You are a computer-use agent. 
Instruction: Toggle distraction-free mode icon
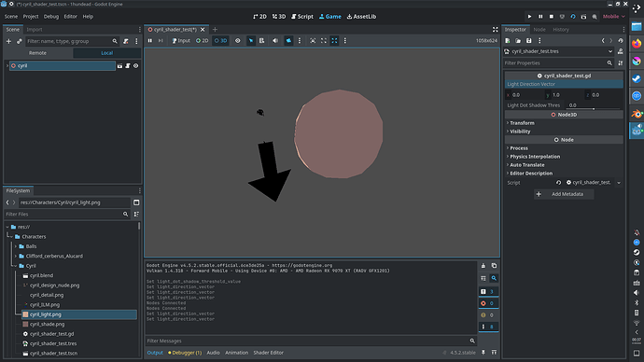(496, 30)
